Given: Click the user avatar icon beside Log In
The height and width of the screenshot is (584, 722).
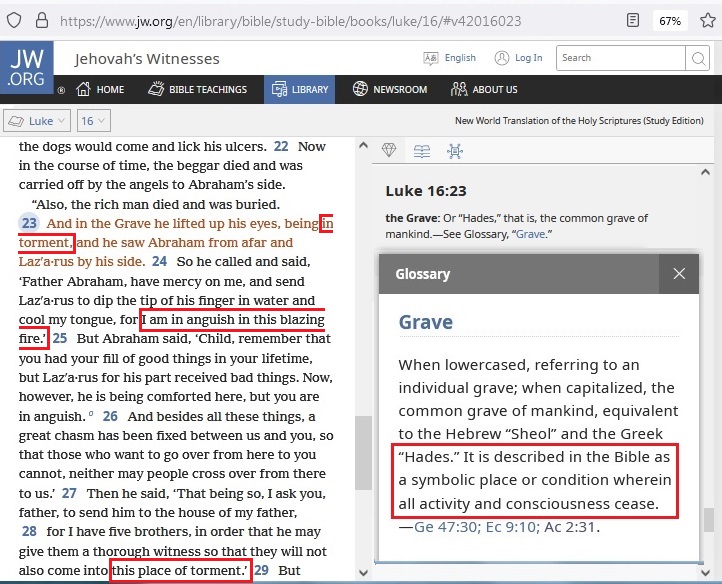Looking at the screenshot, I should [502, 58].
